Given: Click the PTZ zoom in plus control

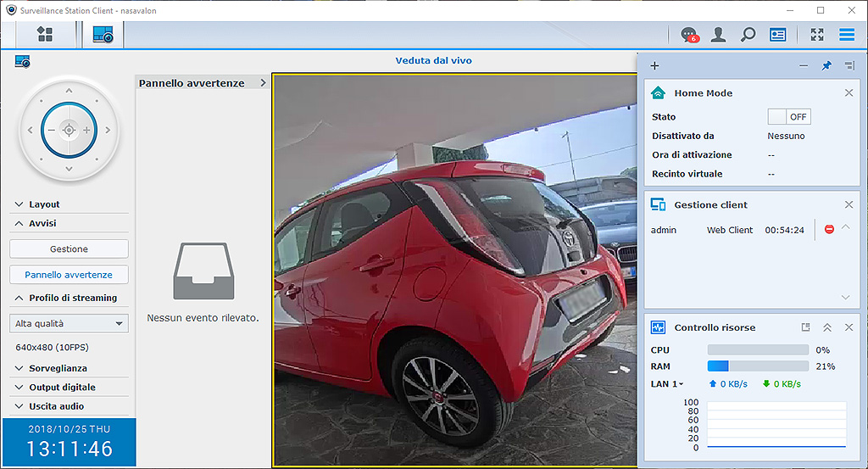Looking at the screenshot, I should tap(86, 131).
